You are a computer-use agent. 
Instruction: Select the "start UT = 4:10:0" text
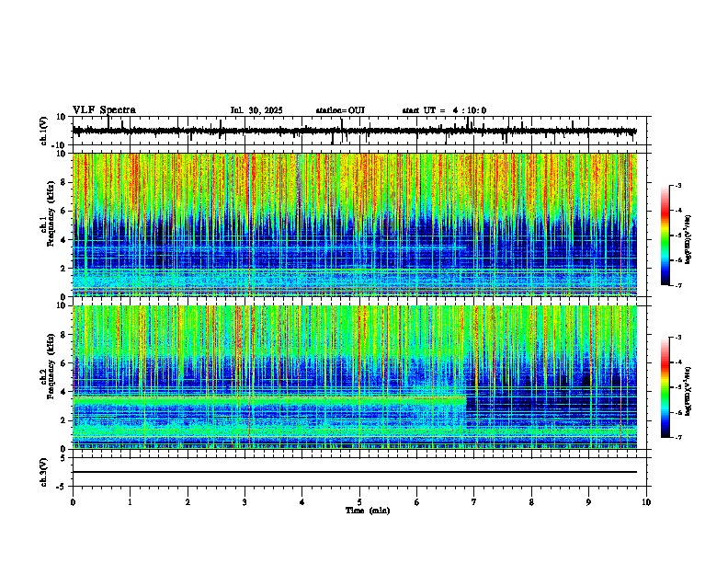click(x=444, y=110)
